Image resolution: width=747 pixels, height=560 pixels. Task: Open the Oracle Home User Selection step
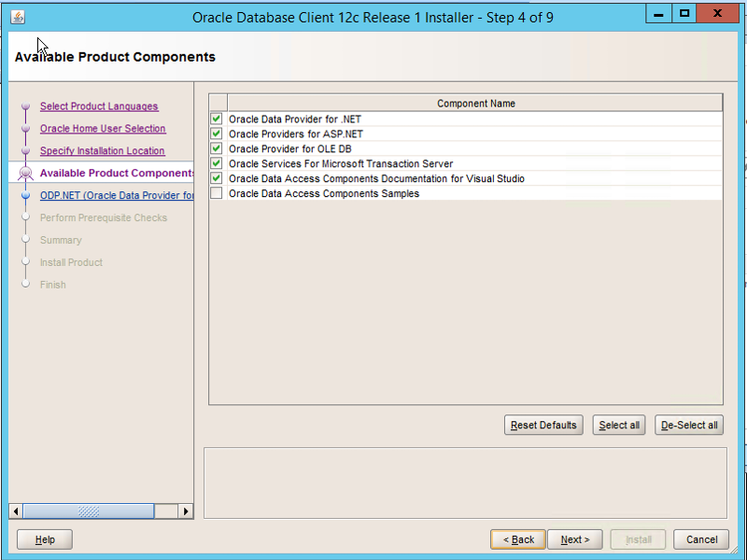click(103, 128)
